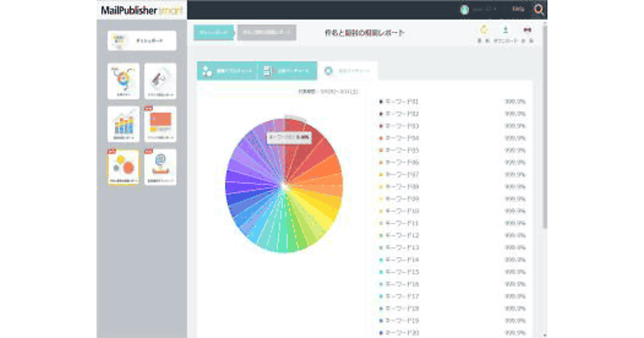
Task: Select the active pie chart tab
Action: pos(348,71)
